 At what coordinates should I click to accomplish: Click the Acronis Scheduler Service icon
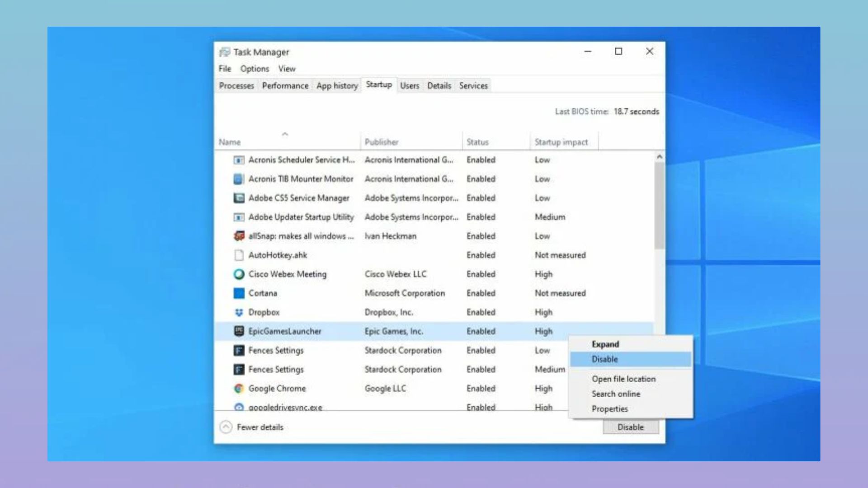pyautogui.click(x=239, y=160)
